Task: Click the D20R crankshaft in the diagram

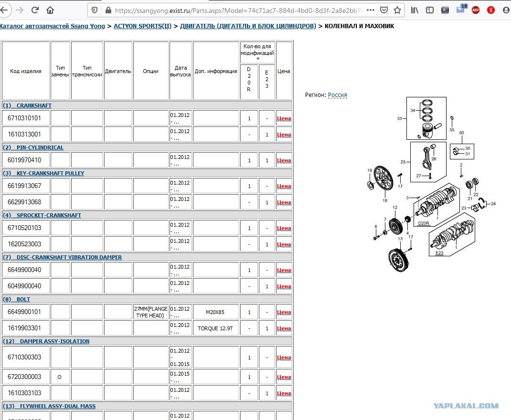Action: [436, 205]
